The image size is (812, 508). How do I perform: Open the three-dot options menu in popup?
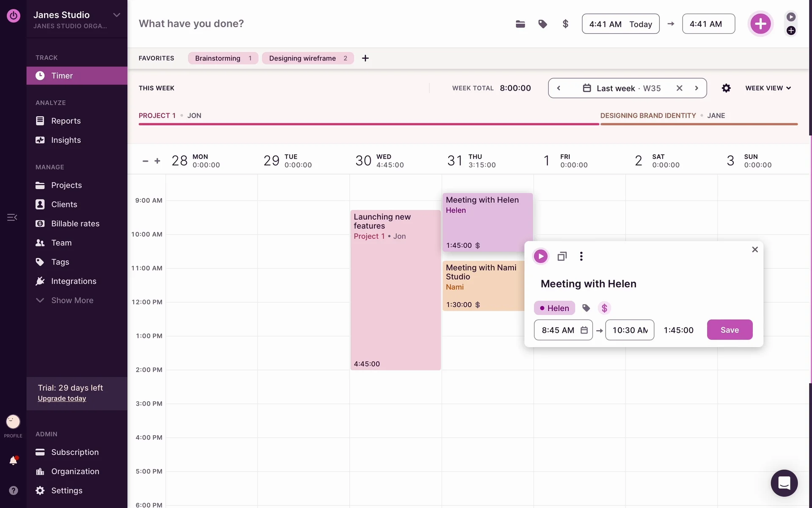(x=581, y=256)
